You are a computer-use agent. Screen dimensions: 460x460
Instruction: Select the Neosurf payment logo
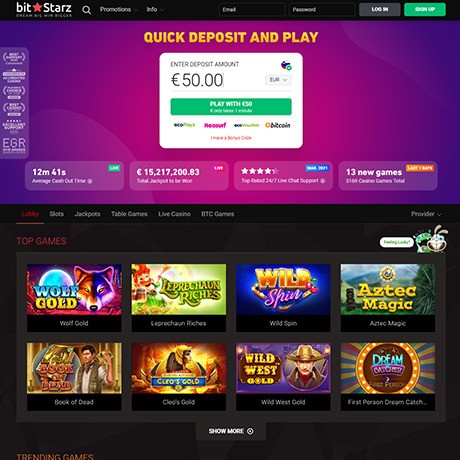click(215, 125)
